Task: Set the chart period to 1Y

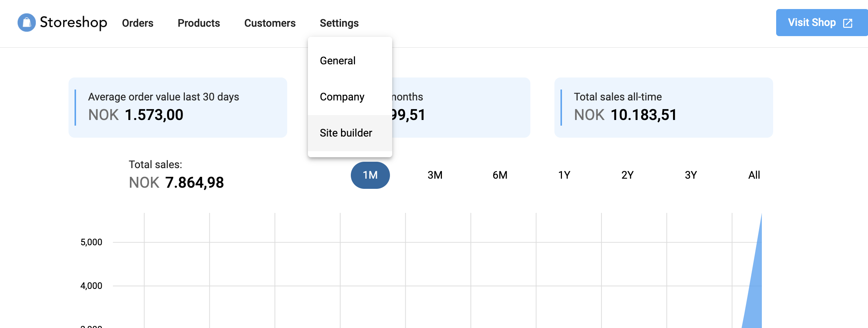Action: coord(564,175)
